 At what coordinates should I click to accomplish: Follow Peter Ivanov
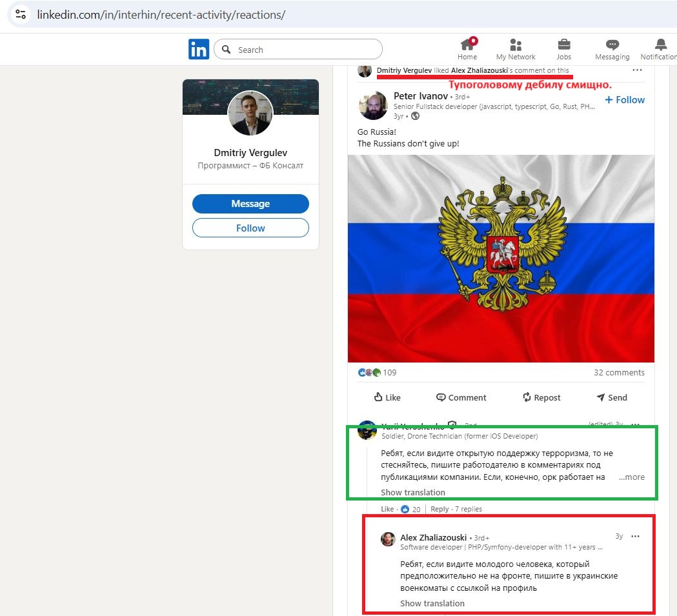[x=623, y=99]
